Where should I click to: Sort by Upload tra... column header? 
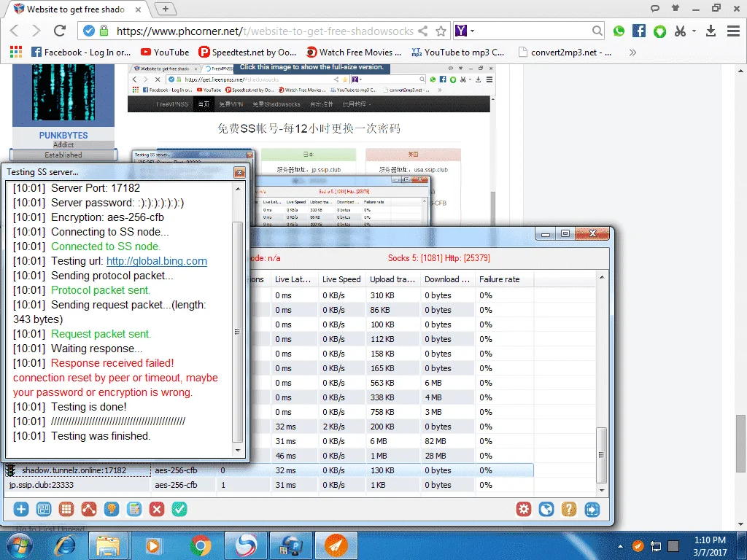coord(393,279)
